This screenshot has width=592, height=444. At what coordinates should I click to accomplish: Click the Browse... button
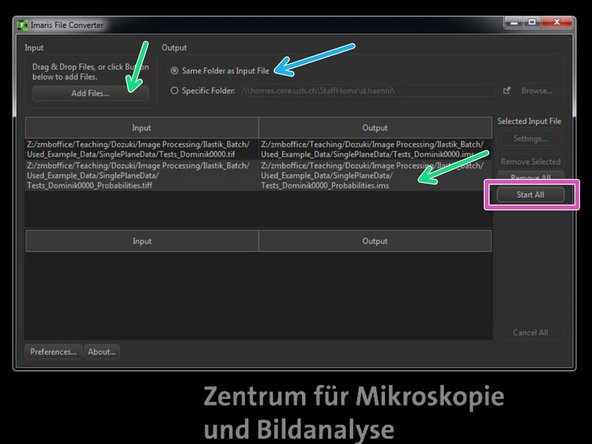coord(536,91)
